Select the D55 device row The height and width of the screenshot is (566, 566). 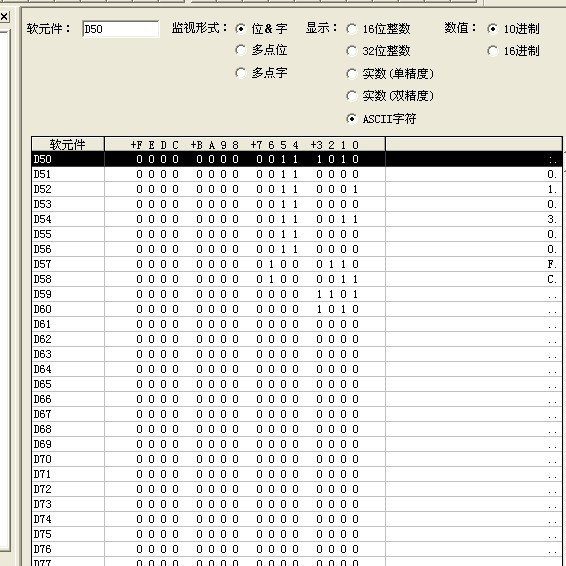coord(297,234)
